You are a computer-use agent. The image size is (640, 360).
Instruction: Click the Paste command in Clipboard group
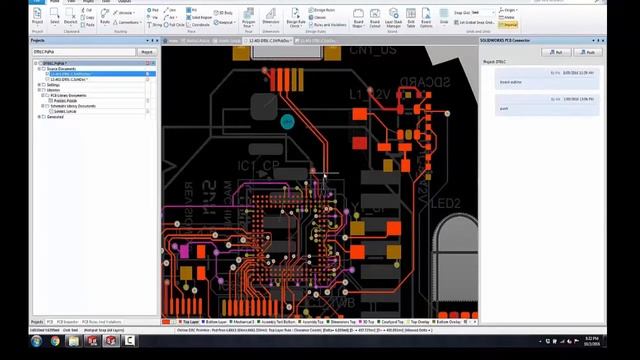pyautogui.click(x=88, y=25)
